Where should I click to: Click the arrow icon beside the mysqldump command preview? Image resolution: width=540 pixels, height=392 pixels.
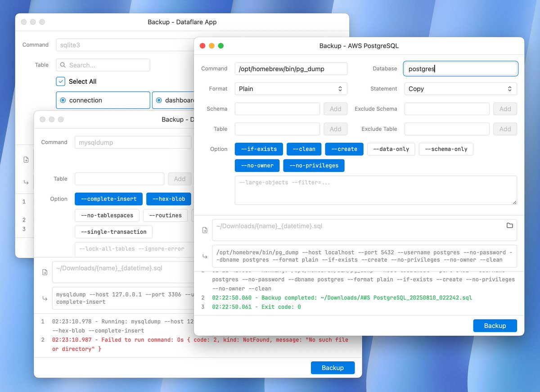click(45, 298)
